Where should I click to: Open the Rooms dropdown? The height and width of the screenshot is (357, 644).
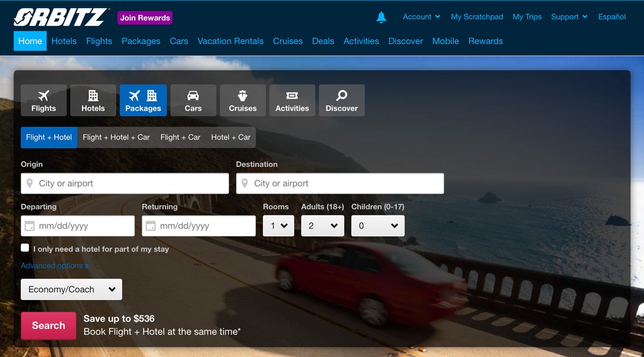279,226
